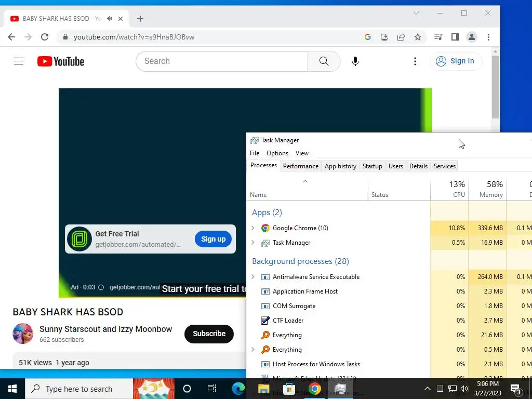This screenshot has width=532, height=399.
Task: Click the Jobber ad logo
Action: tap(79, 239)
